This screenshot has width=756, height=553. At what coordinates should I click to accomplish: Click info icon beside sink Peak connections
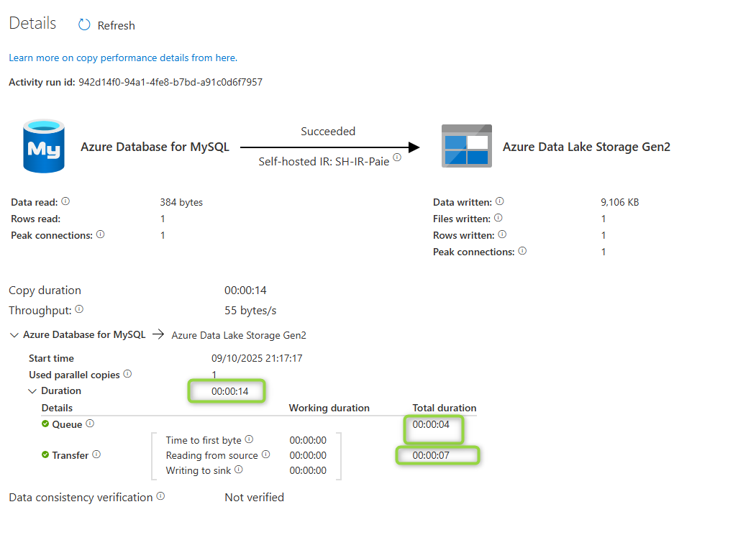[522, 251]
